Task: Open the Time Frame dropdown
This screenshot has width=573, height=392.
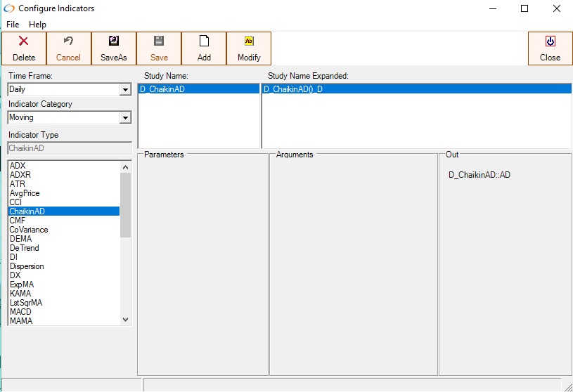Action: point(125,90)
